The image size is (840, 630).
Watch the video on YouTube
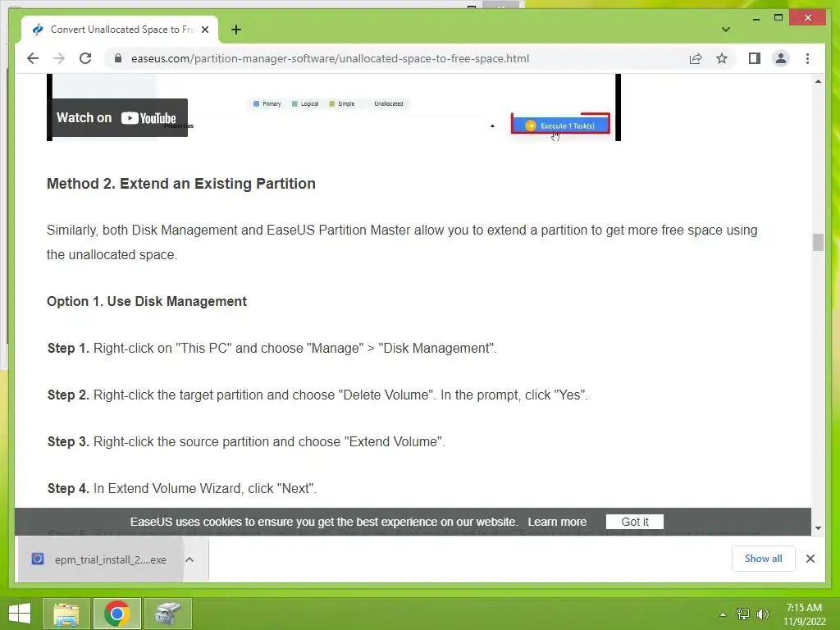(x=120, y=118)
